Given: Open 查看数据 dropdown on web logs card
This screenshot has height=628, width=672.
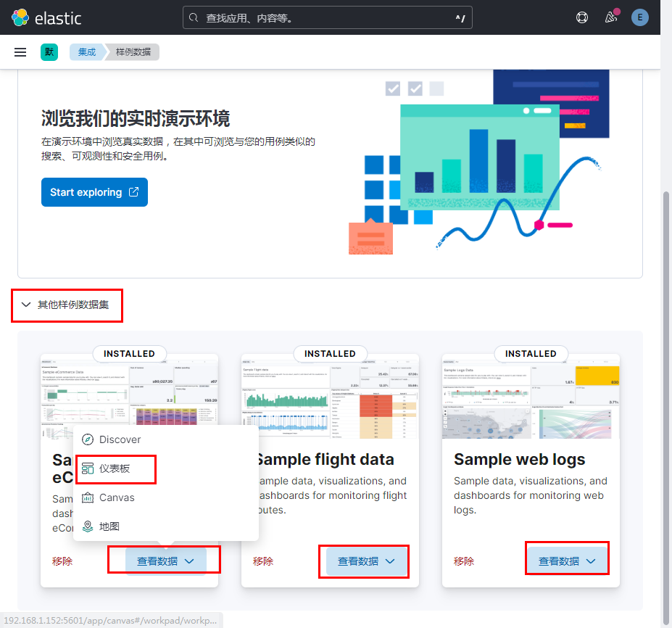Looking at the screenshot, I should pyautogui.click(x=567, y=561).
